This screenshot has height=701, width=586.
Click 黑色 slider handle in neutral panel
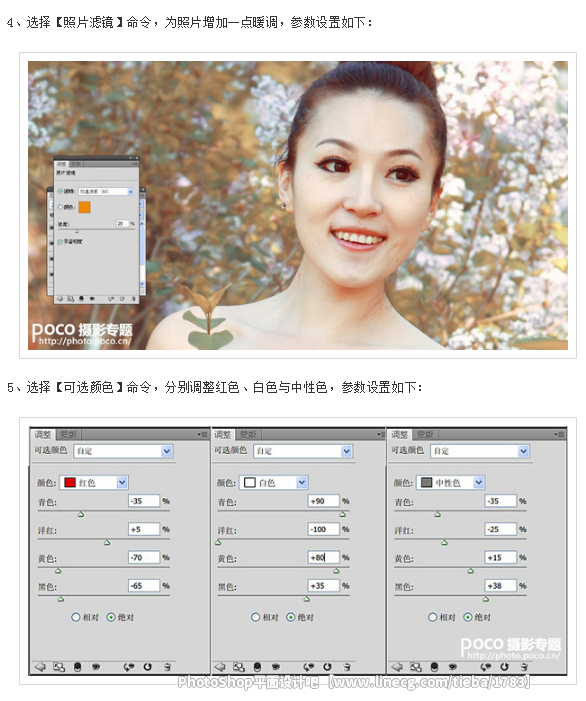(x=486, y=599)
